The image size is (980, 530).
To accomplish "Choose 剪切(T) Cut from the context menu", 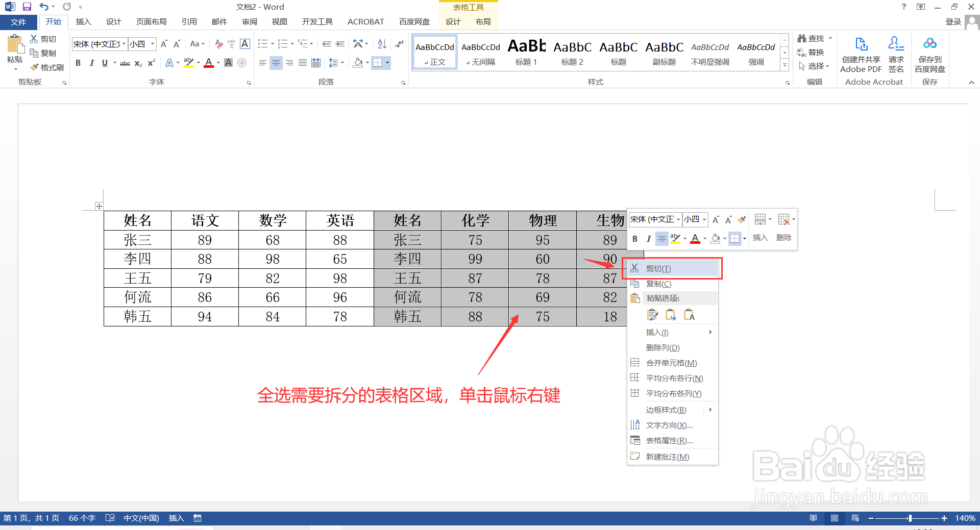I will [x=673, y=268].
